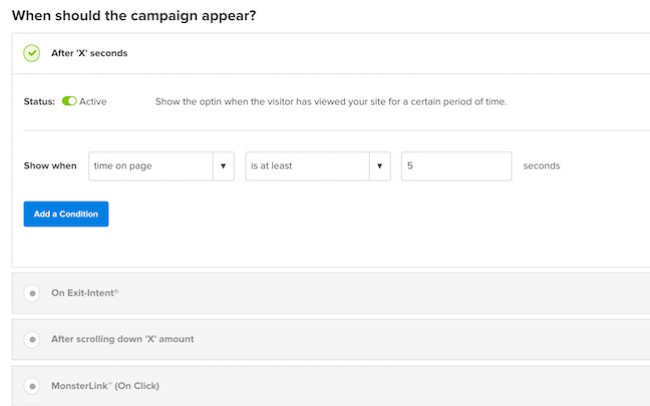Click the green checkmark icon beside After 'X' seconds

(32, 53)
